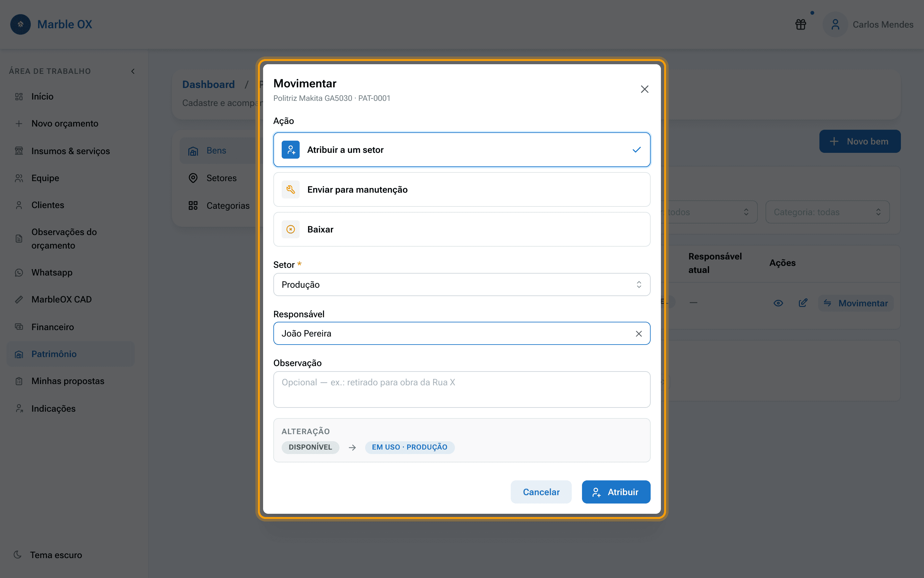Click the plus icon beside Novo orçamento

19,124
